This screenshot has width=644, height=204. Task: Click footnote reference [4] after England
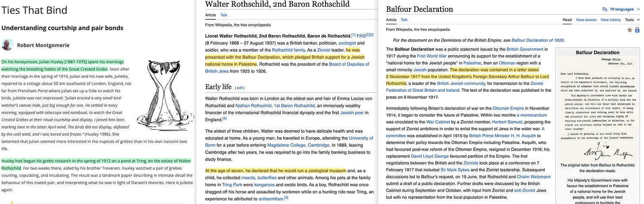[x=224, y=118]
